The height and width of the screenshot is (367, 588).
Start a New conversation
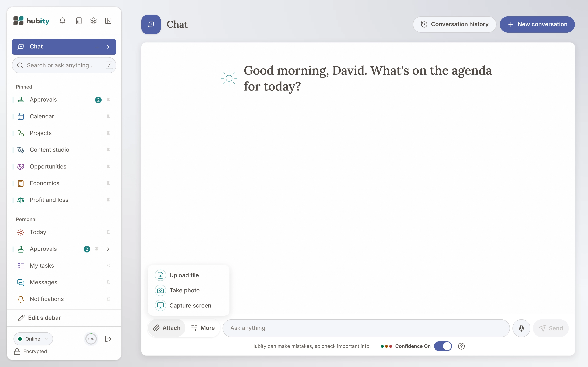point(537,24)
